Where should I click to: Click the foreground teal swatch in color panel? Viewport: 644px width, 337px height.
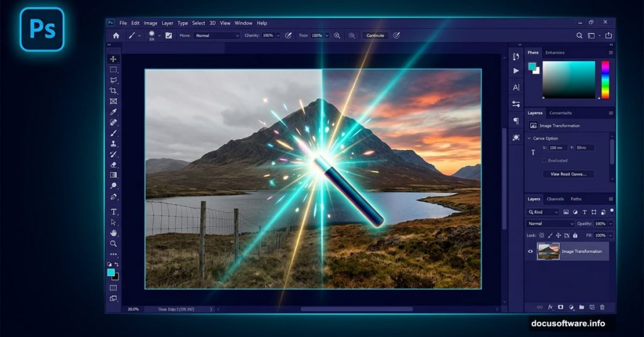[532, 66]
